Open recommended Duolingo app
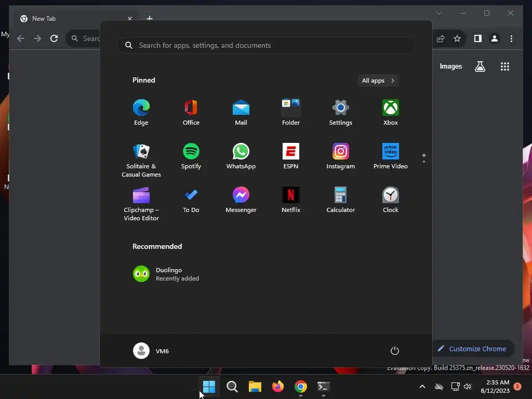532x399 pixels. [x=166, y=274]
